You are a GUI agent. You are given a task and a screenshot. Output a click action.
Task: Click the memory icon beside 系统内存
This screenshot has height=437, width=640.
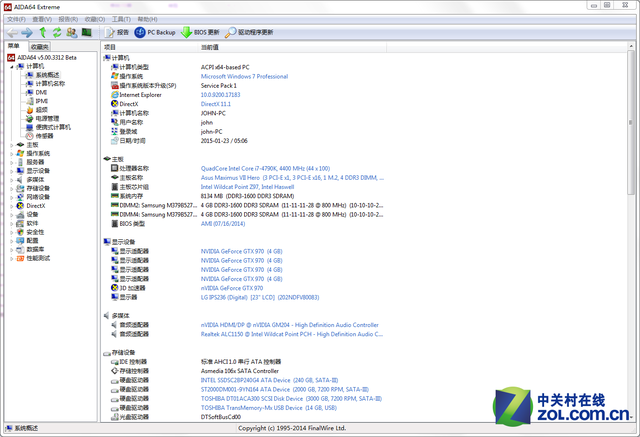pos(115,196)
